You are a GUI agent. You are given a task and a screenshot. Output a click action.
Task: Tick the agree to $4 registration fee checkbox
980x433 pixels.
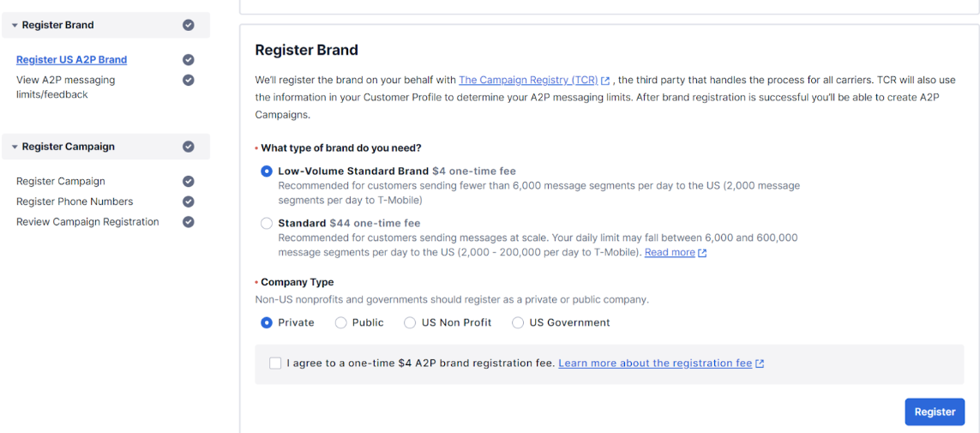(275, 363)
